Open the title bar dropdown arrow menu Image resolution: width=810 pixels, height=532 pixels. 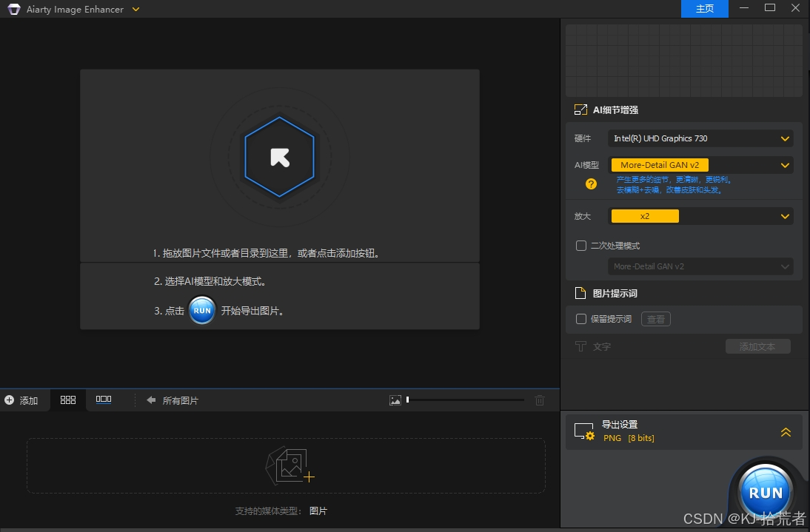(135, 10)
